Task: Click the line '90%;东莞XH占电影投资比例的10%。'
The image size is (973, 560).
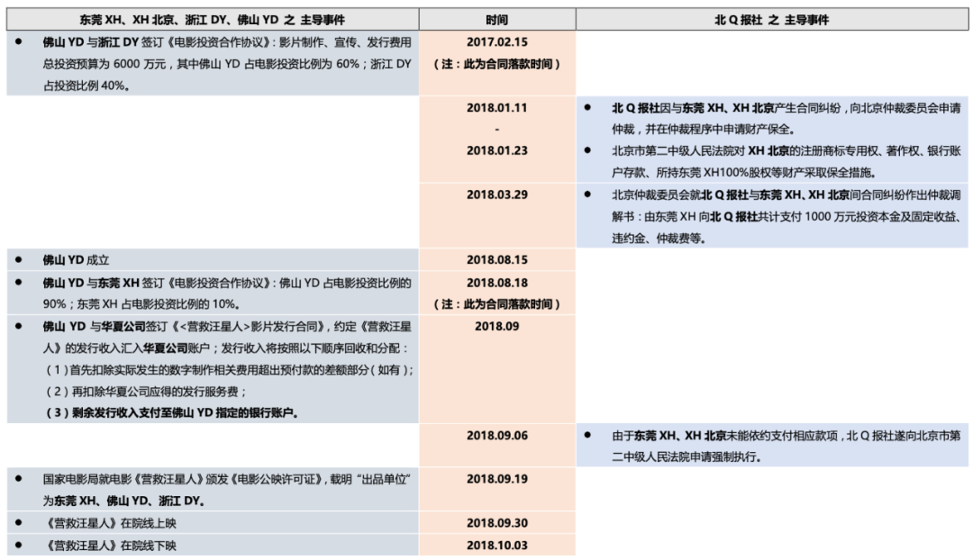Action: (x=141, y=304)
